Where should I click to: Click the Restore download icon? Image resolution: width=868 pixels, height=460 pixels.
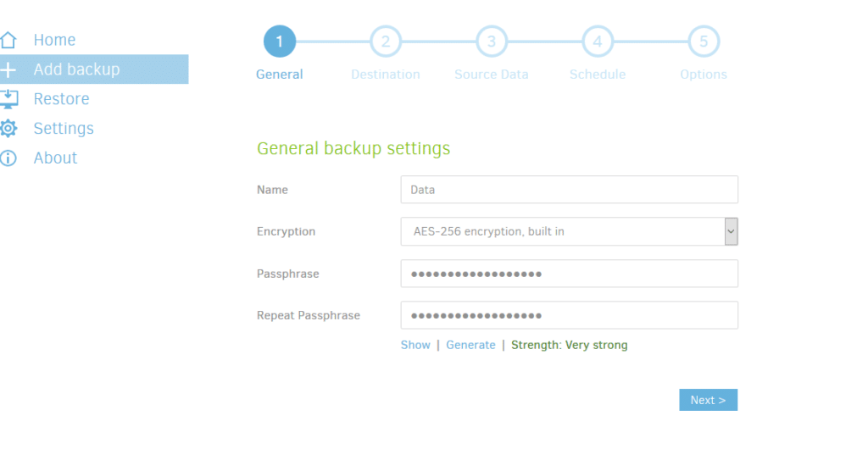pyautogui.click(x=8, y=99)
